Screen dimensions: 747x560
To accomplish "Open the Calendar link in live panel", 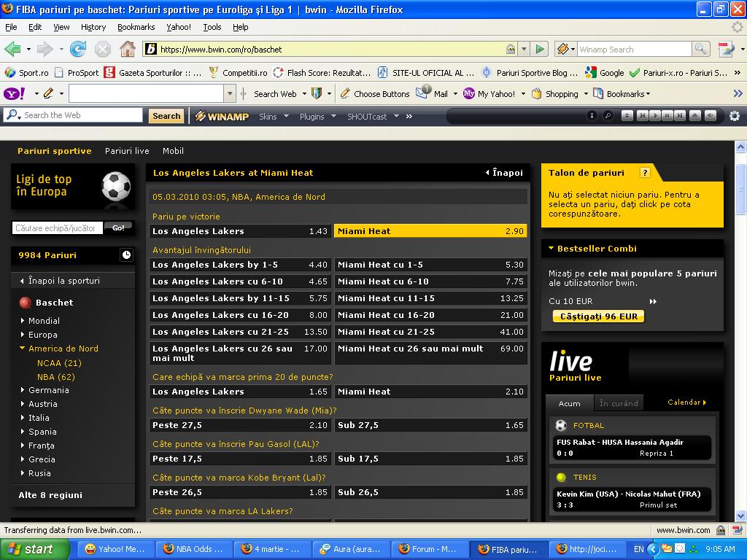I will coord(687,402).
